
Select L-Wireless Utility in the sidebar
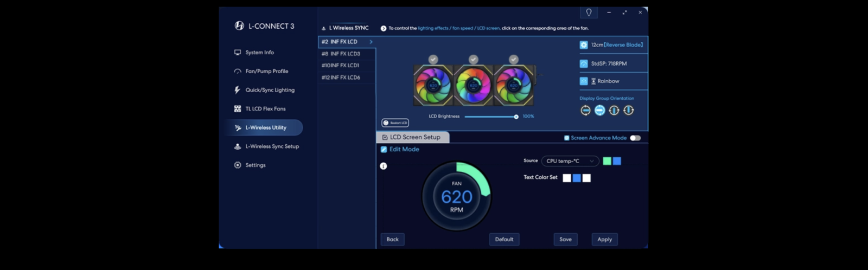click(265, 127)
